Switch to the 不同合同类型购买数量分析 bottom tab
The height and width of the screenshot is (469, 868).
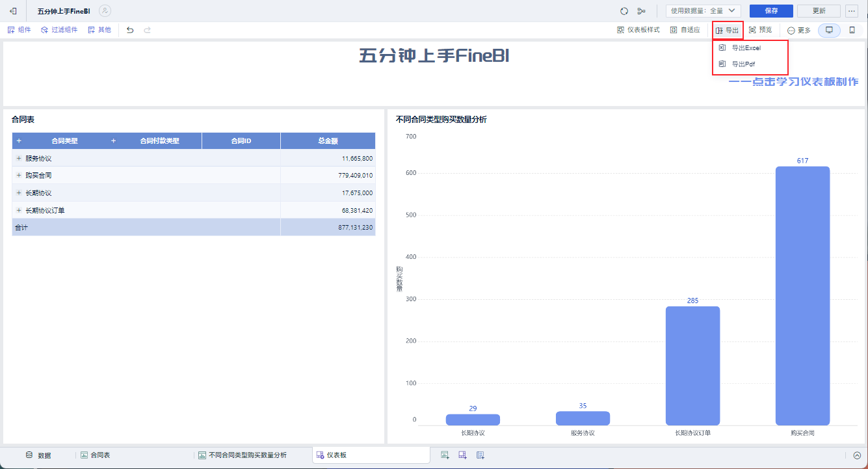point(243,455)
